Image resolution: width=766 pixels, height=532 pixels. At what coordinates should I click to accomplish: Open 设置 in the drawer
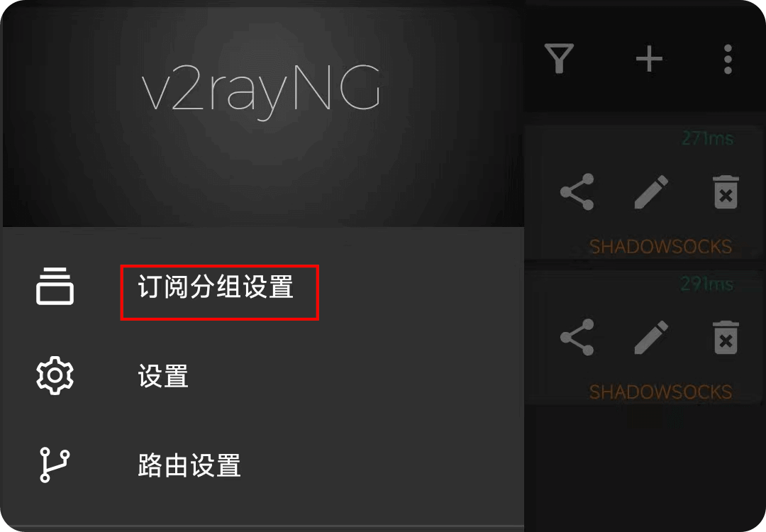point(163,376)
